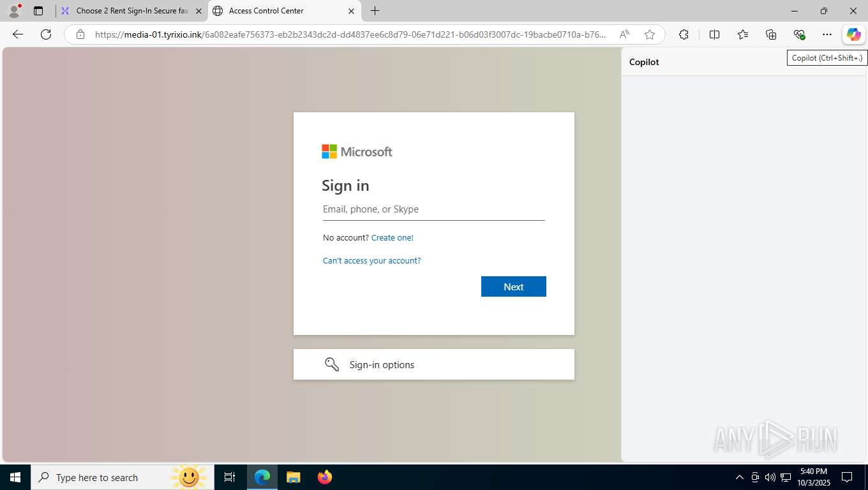Click the Next button
The height and width of the screenshot is (490, 868).
coord(514,286)
